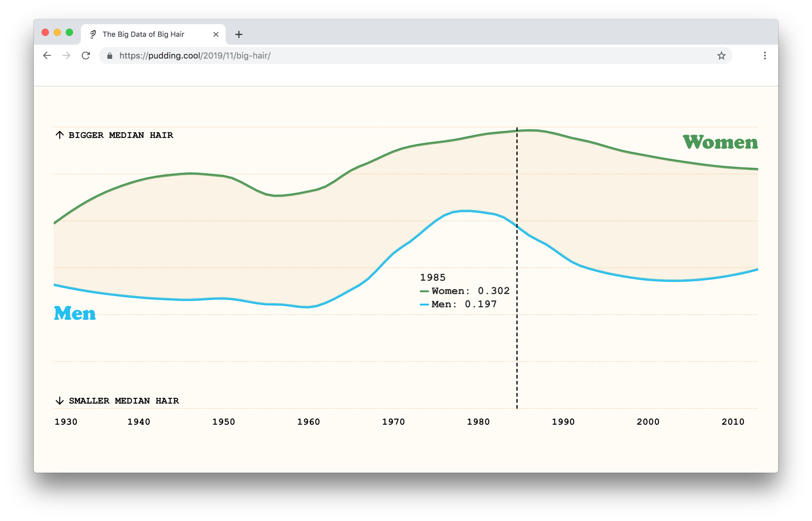The width and height of the screenshot is (812, 521).
Task: Click the 2010 year axis label
Action: pyautogui.click(x=733, y=422)
